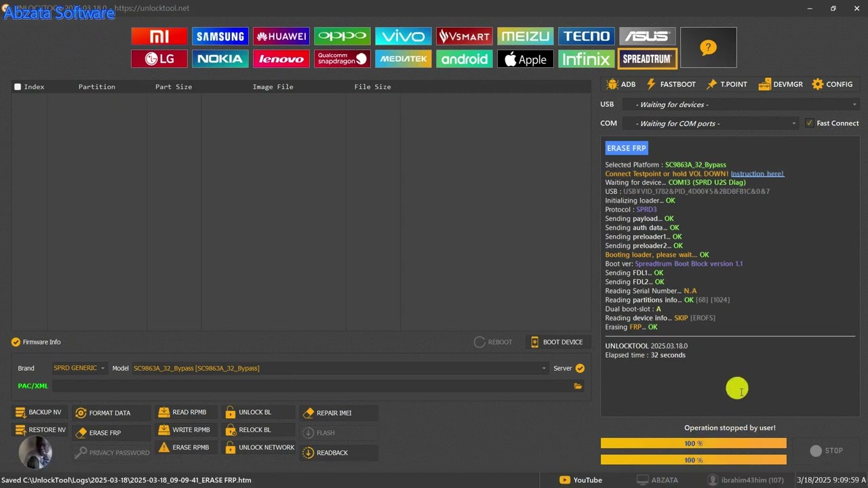Open the YouTube link in status bar
The image size is (868, 488).
581,480
